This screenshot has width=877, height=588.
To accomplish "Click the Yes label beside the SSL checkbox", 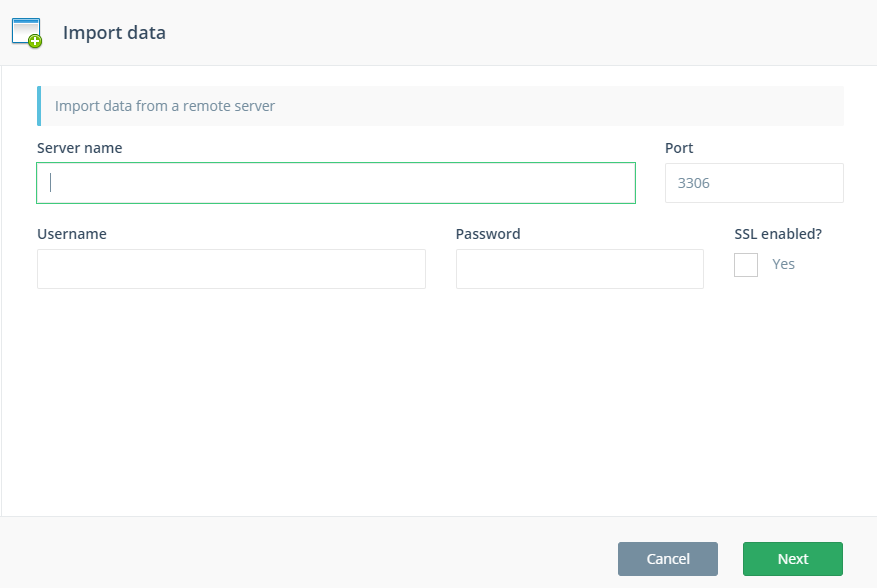I will [783, 264].
